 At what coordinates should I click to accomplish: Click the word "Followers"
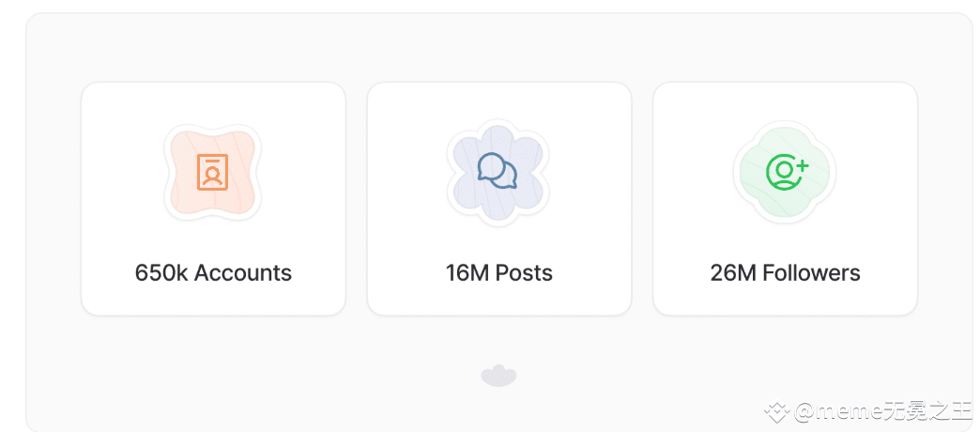811,273
